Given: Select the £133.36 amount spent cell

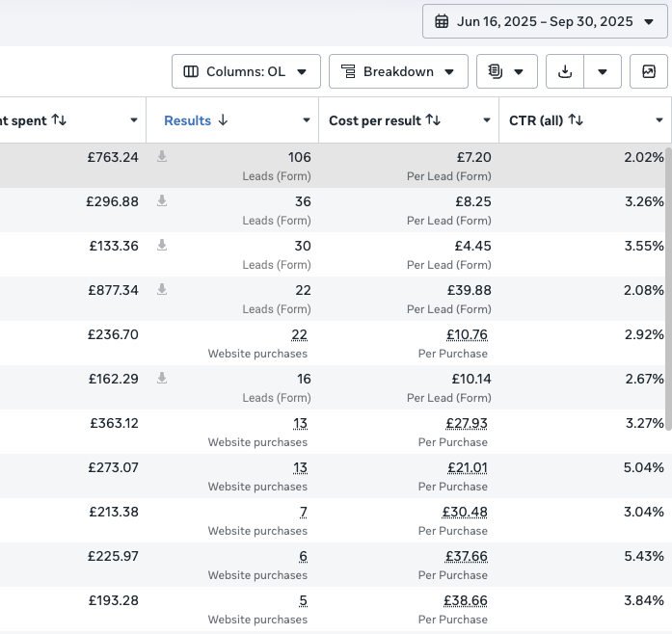Looking at the screenshot, I should pyautogui.click(x=114, y=246).
